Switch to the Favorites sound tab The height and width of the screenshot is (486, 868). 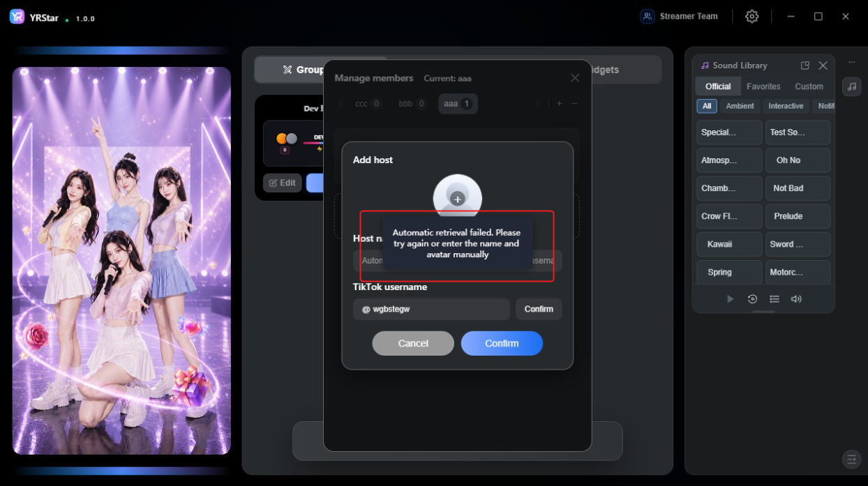click(763, 86)
